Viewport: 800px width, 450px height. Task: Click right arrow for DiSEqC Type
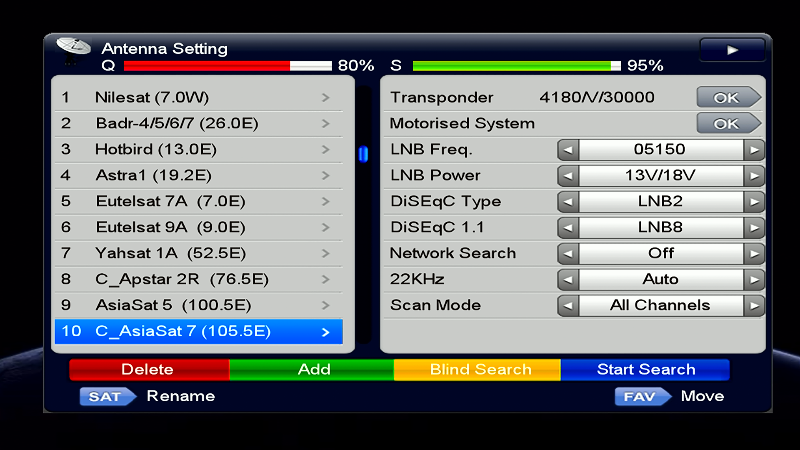pyautogui.click(x=754, y=202)
